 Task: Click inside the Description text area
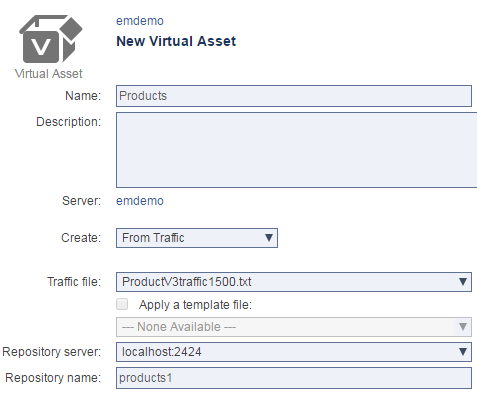pyautogui.click(x=296, y=150)
